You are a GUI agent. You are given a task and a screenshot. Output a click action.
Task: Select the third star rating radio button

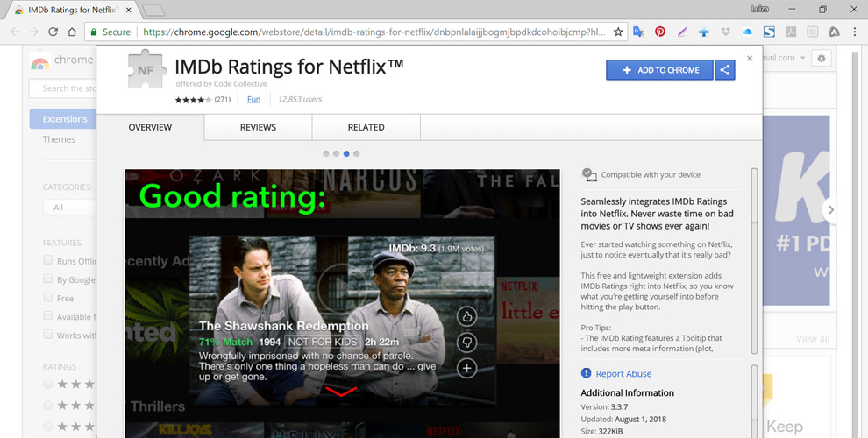(47, 427)
